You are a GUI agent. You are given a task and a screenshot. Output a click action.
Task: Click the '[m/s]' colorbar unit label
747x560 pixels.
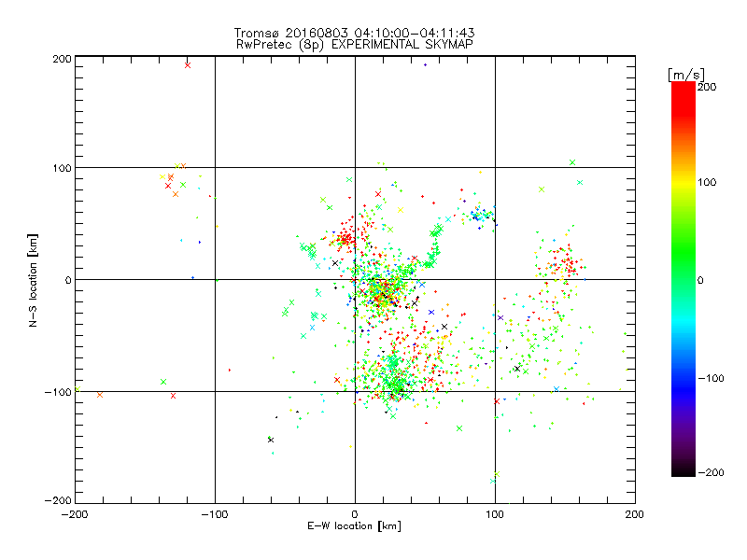(x=686, y=75)
